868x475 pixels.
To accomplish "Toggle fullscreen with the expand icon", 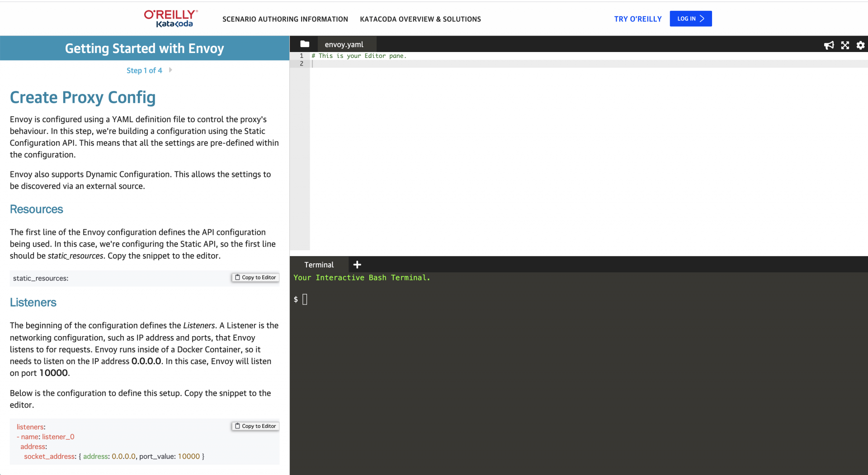I will 845,45.
